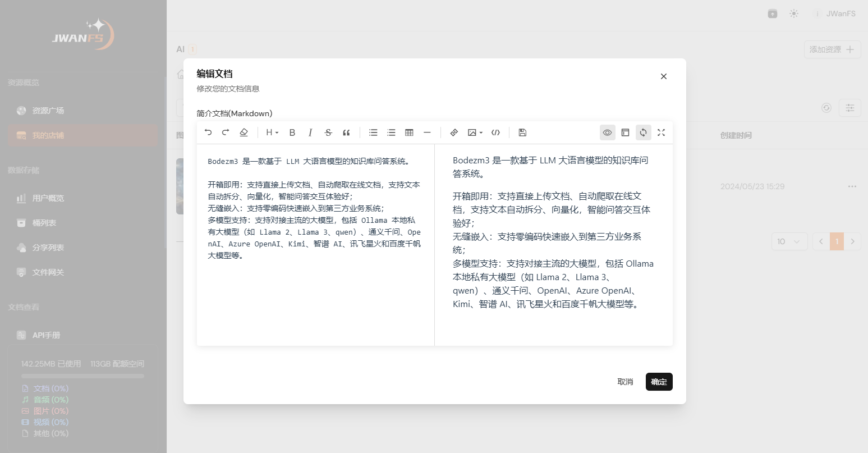This screenshot has height=453, width=868.
Task: Undo the last edit in the editor
Action: point(208,132)
